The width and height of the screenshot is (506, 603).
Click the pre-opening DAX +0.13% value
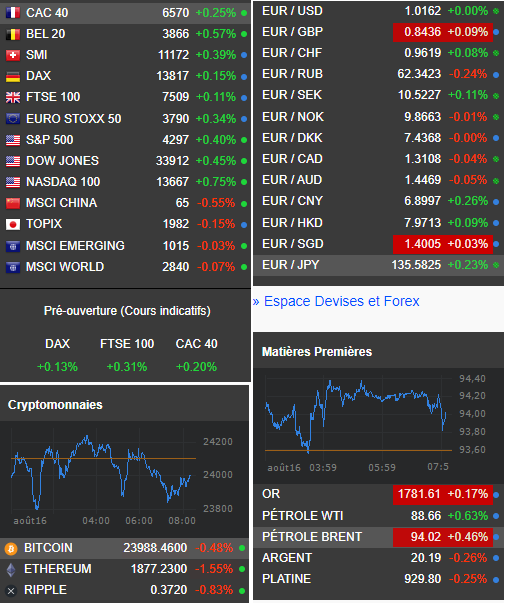57,367
